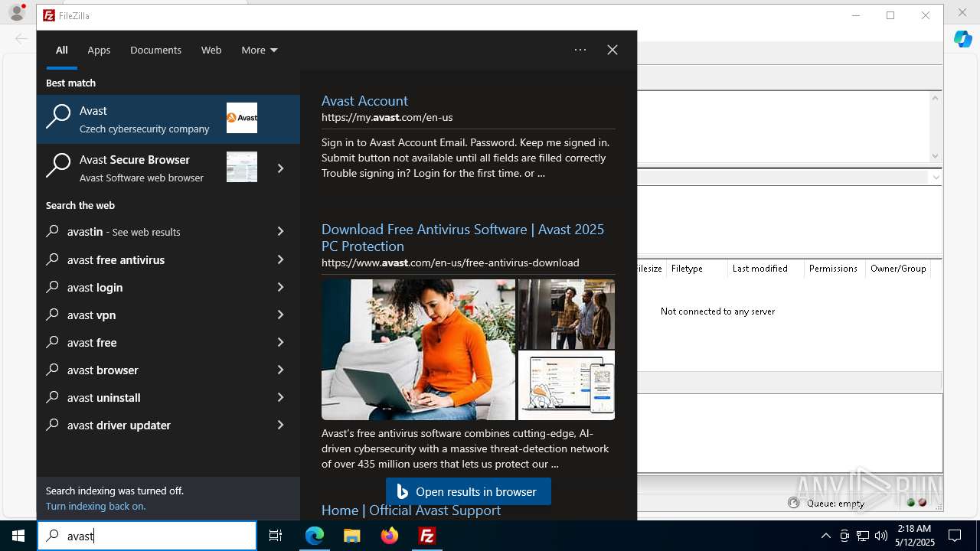The width and height of the screenshot is (980, 551).
Task: Select avast uninstall suggestion
Action: (168, 397)
